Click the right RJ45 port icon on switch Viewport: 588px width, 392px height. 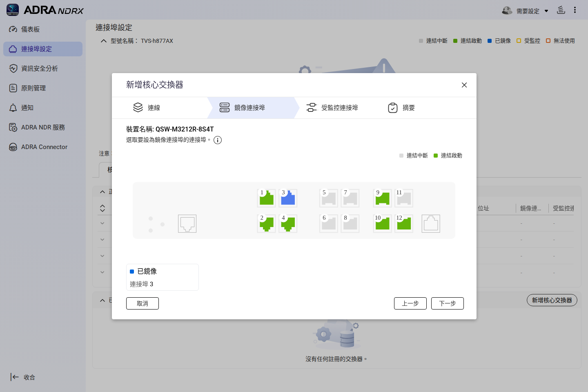tap(431, 224)
